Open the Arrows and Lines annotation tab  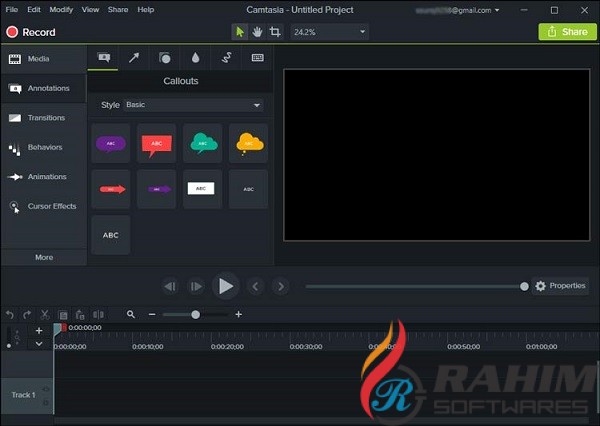[x=134, y=59]
